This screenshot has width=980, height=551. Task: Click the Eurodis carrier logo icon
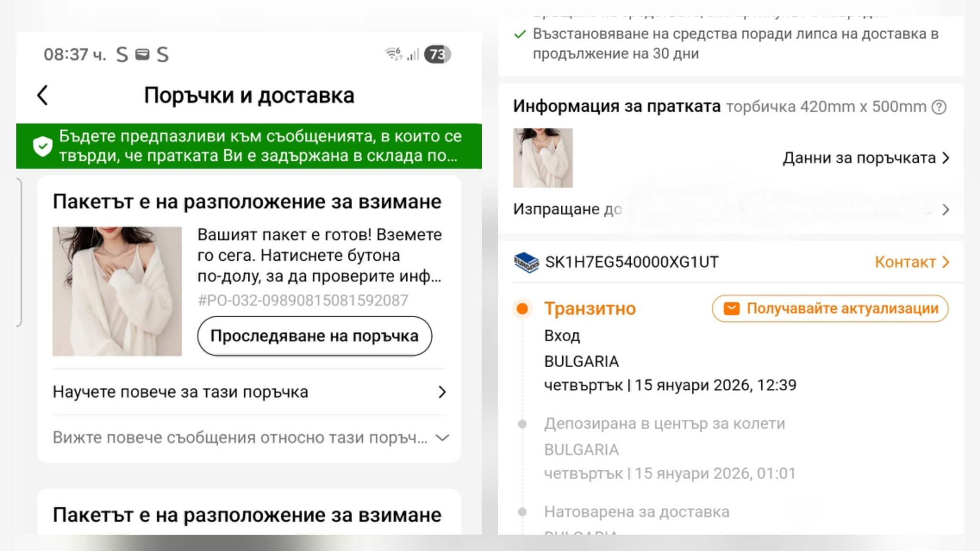click(526, 263)
